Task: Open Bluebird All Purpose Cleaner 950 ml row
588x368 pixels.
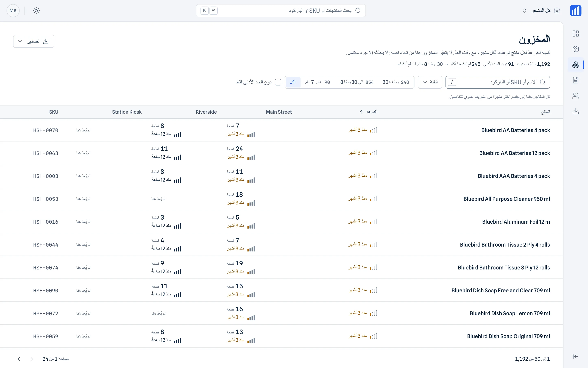Action: coord(282,199)
